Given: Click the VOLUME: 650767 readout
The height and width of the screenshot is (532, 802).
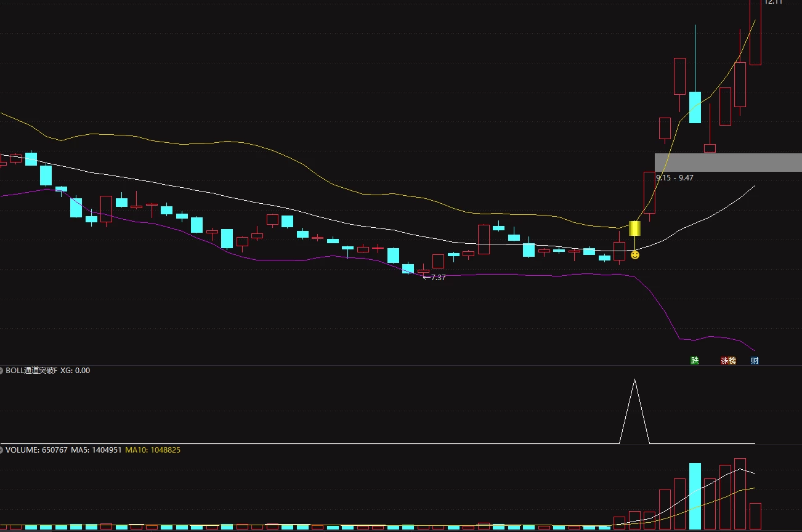Looking at the screenshot, I should coord(37,450).
